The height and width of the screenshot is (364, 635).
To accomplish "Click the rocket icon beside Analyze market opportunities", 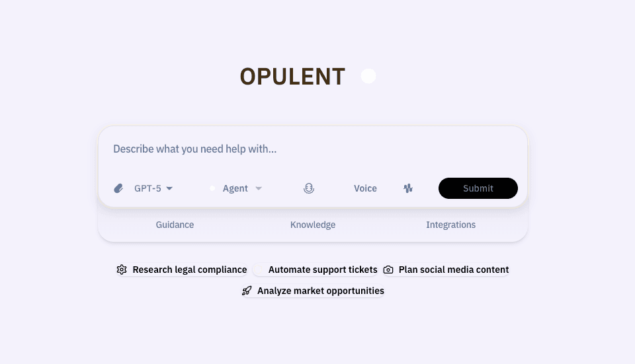I will click(x=247, y=291).
